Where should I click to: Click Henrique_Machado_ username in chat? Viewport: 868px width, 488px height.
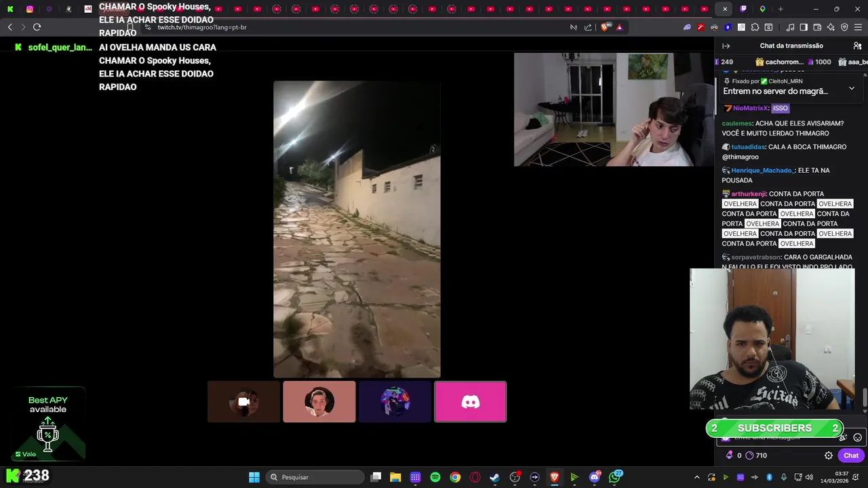[x=762, y=171]
